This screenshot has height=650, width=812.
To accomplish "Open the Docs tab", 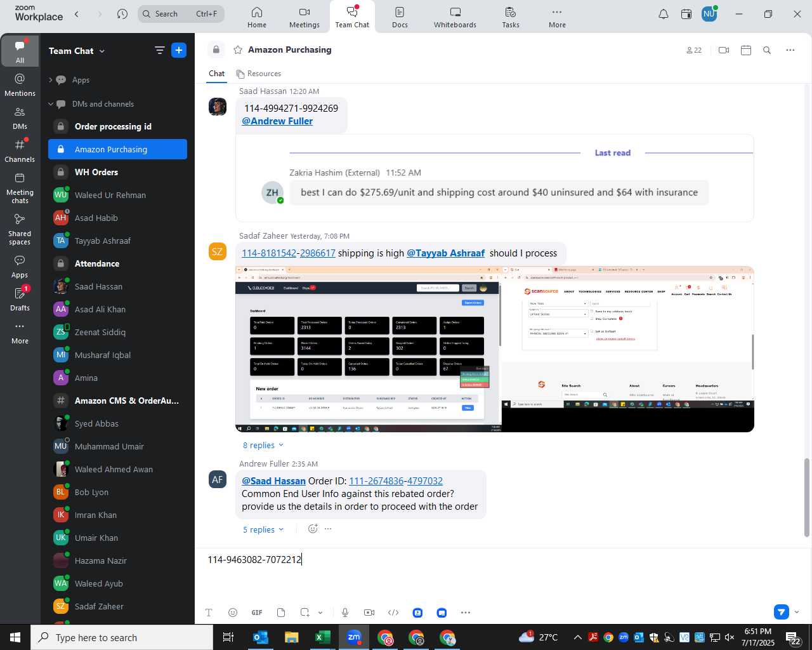I will click(x=400, y=17).
